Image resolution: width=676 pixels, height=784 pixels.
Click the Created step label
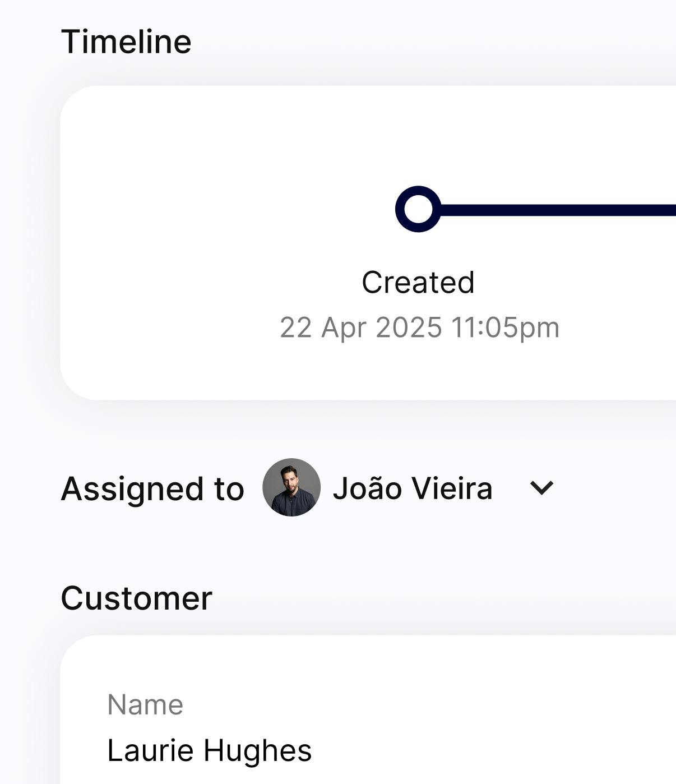click(418, 282)
